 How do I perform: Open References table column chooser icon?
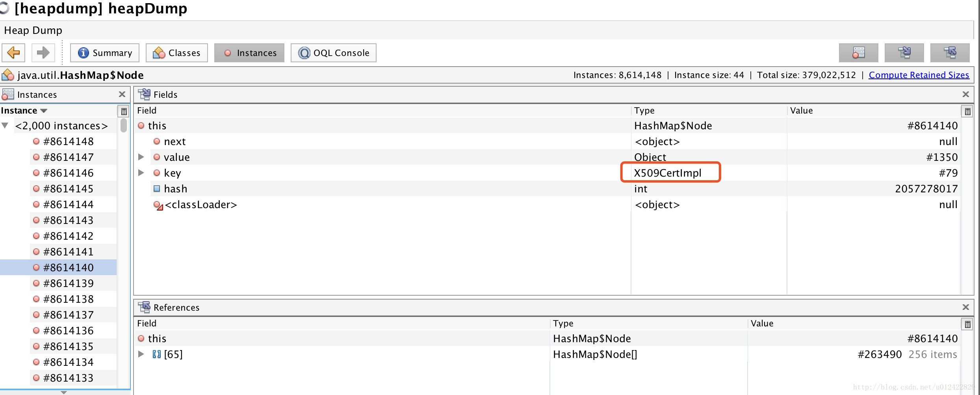pos(967,324)
